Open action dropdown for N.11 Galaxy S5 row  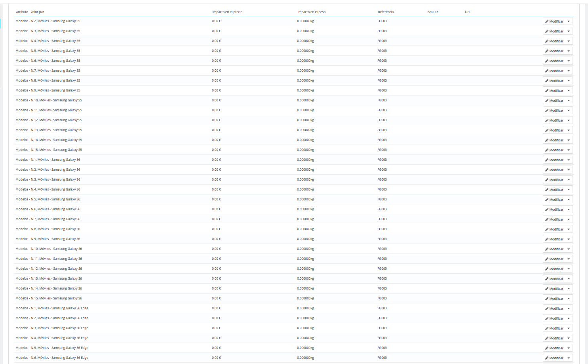(569, 111)
